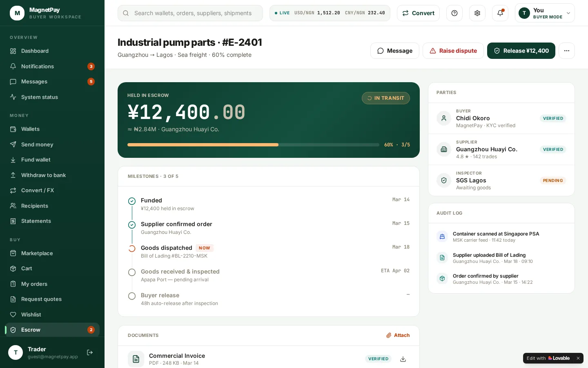
Task: Click VERIFIED badge for Guangzhou Huayi Co. supplier
Action: coord(553,149)
